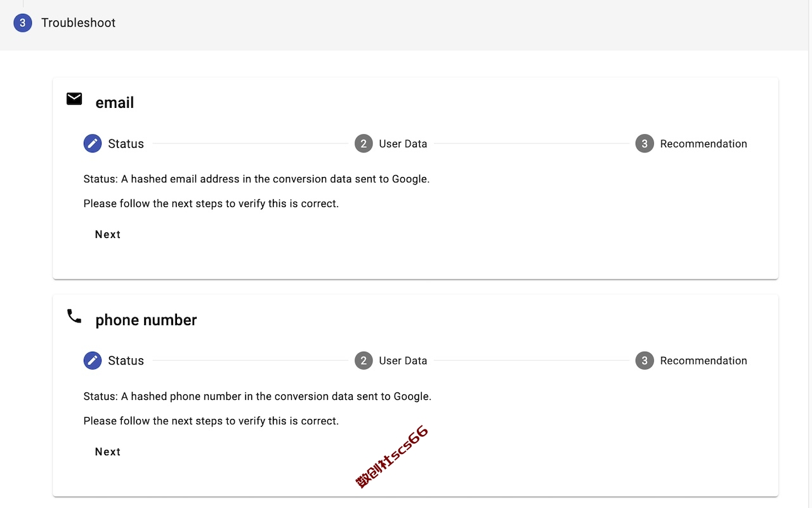Click step 3 circle in phone number card

click(645, 361)
